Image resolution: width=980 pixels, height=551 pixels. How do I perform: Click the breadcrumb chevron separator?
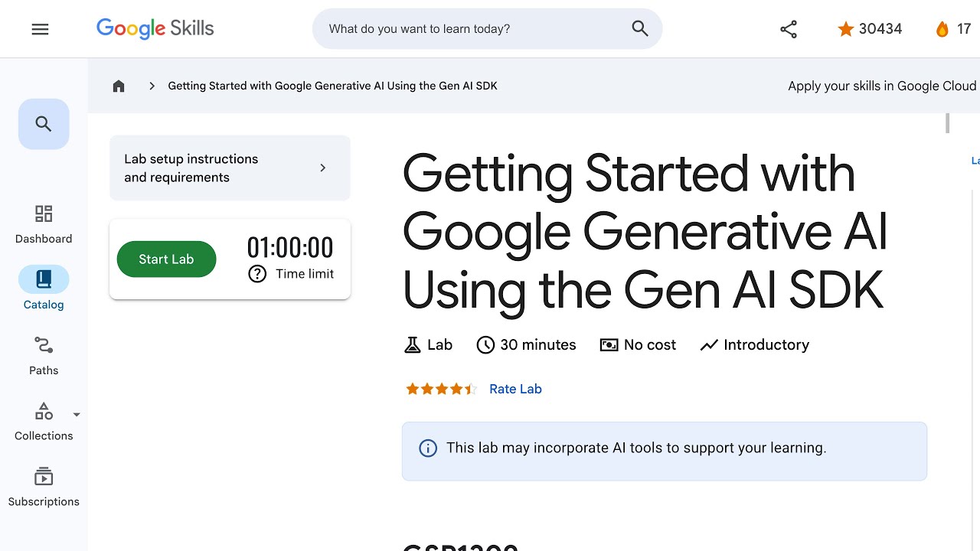[x=152, y=86]
